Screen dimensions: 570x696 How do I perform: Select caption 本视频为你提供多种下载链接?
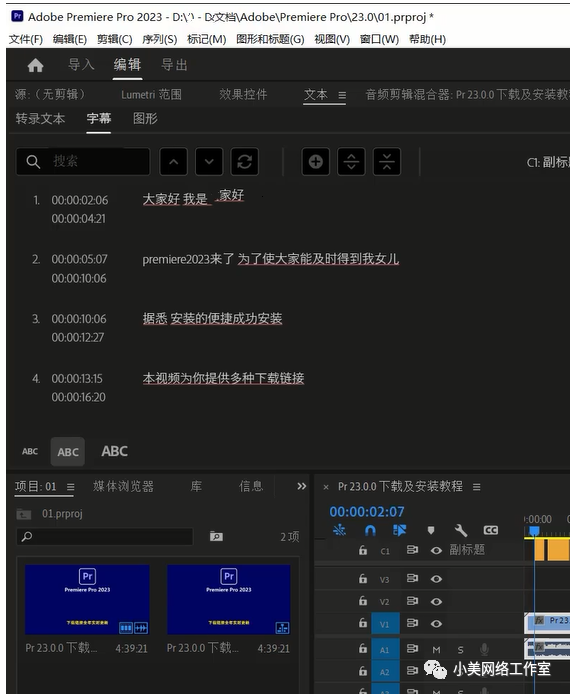[223, 378]
